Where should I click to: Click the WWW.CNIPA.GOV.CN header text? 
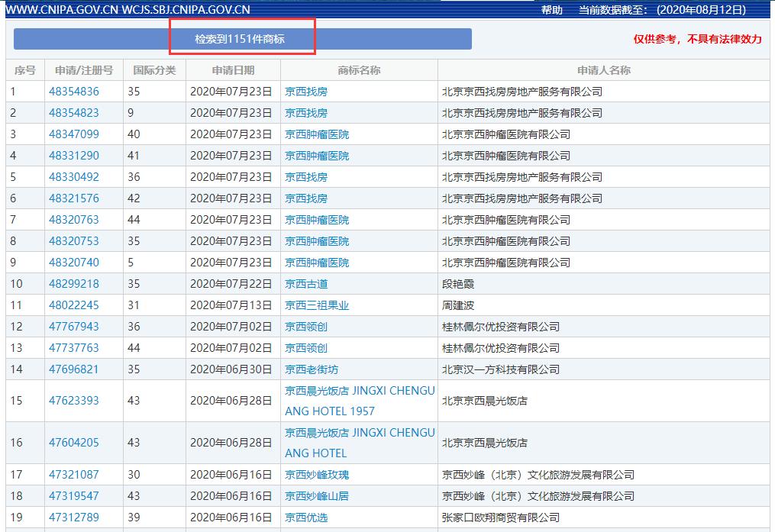pos(62,10)
